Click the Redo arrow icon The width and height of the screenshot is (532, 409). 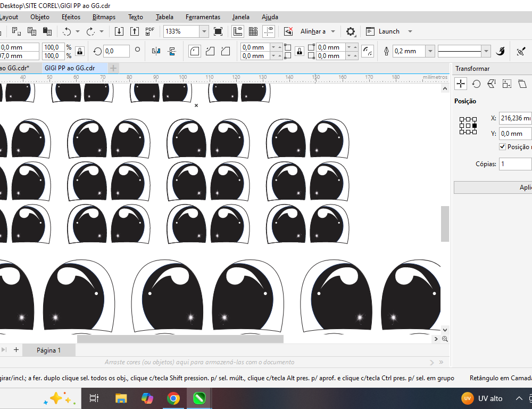90,31
